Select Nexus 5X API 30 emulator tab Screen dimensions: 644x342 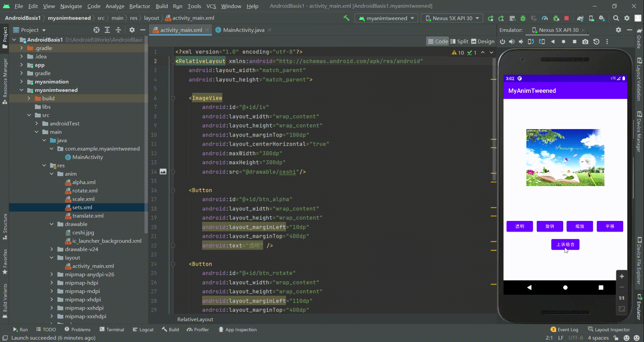558,30
